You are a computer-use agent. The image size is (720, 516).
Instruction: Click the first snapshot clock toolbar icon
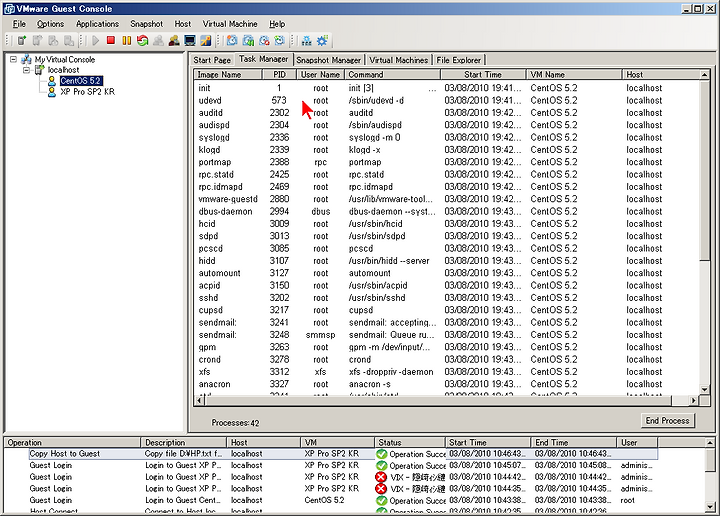tap(232, 40)
